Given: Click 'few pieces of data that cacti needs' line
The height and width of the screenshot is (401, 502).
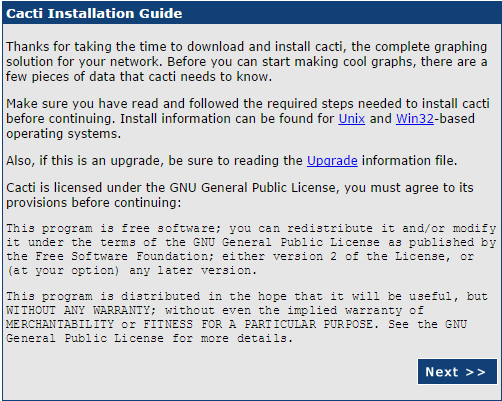Looking at the screenshot, I should click(x=139, y=77).
